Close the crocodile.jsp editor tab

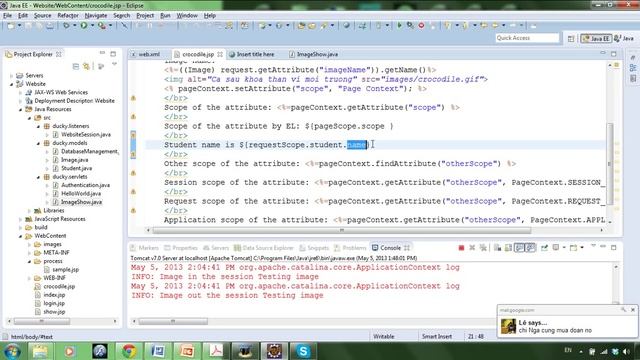click(220, 54)
